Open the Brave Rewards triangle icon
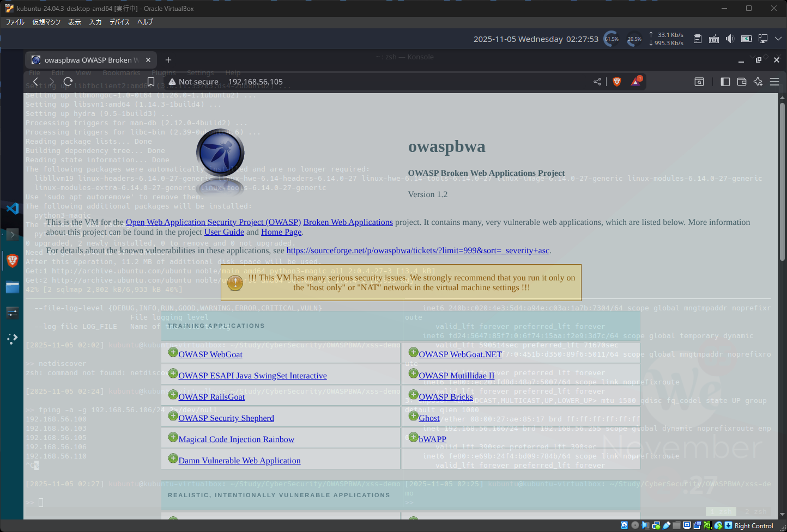 click(x=636, y=82)
